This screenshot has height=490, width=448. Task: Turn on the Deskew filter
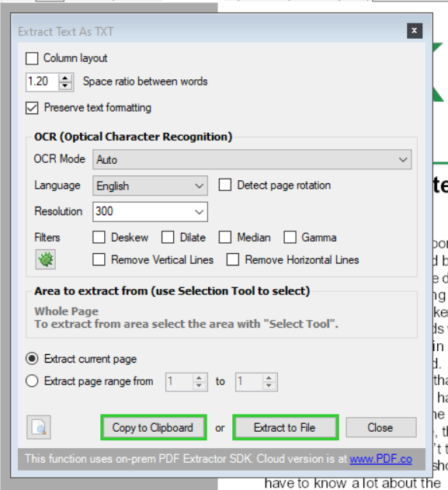tap(99, 237)
